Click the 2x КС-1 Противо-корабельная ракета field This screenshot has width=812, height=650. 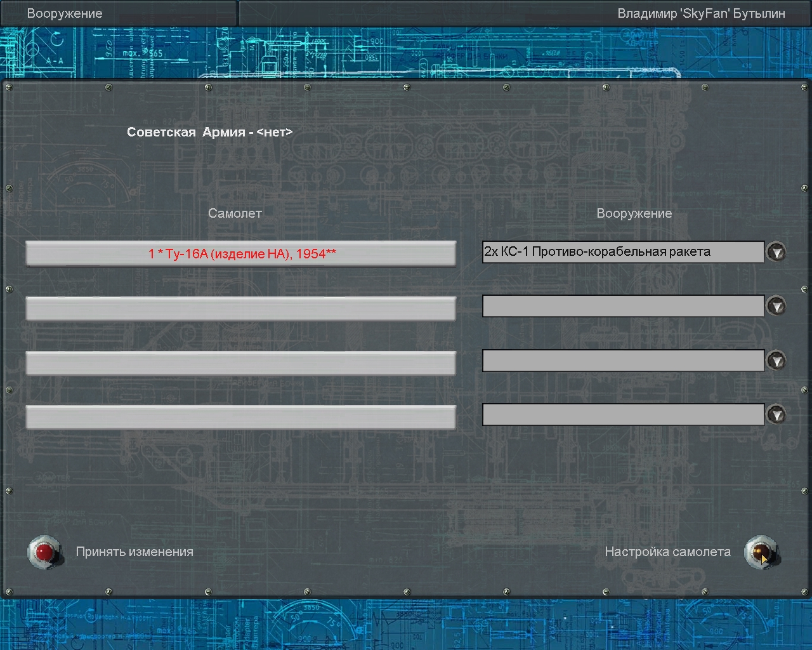[x=623, y=252]
